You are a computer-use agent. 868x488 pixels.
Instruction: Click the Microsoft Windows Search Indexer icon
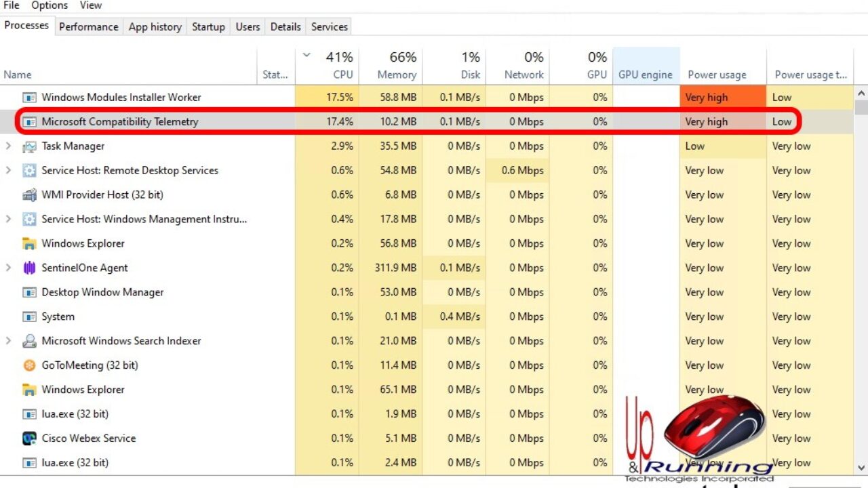pos(29,341)
